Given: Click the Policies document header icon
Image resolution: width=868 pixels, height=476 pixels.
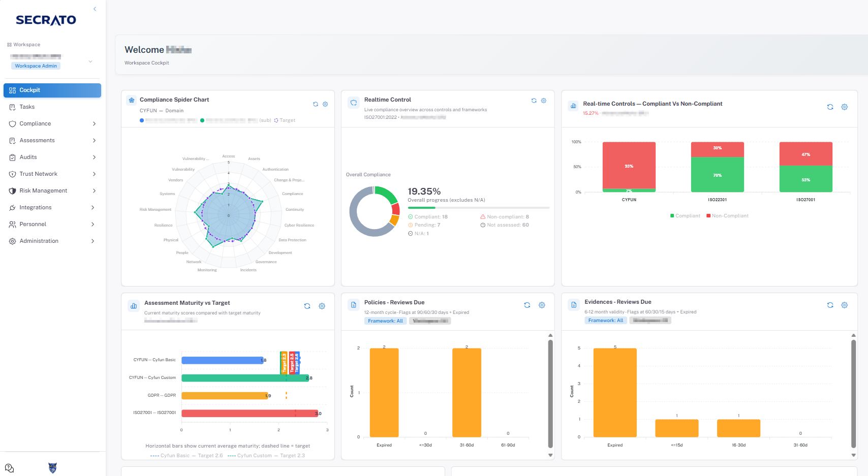Looking at the screenshot, I should point(353,305).
